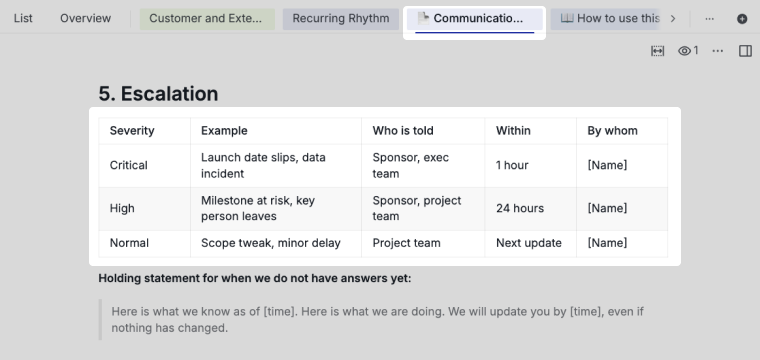Select the Normal severity cell
The width and height of the screenshot is (760, 360).
144,243
